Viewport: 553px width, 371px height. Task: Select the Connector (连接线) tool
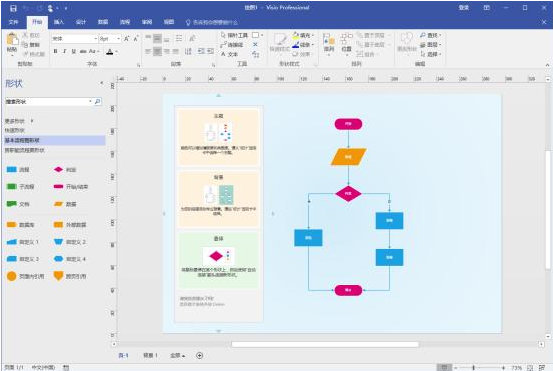click(x=232, y=45)
